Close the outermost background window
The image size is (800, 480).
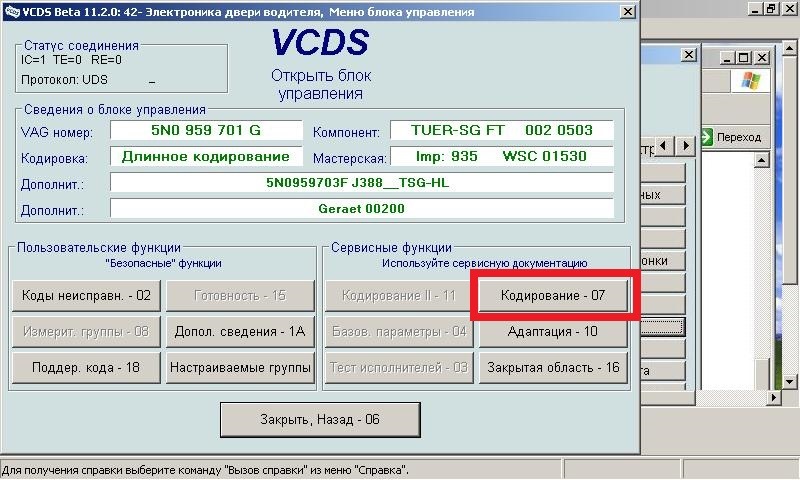tap(790, 9)
